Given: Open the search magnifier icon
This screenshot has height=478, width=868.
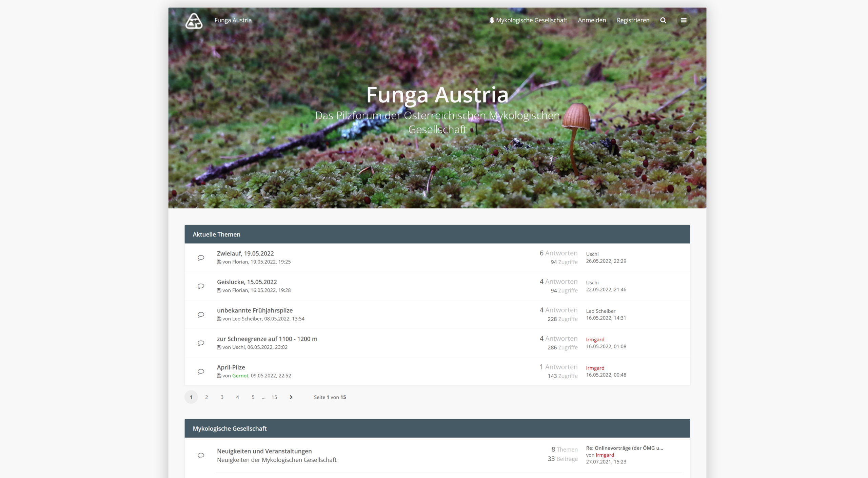Looking at the screenshot, I should coord(663,20).
